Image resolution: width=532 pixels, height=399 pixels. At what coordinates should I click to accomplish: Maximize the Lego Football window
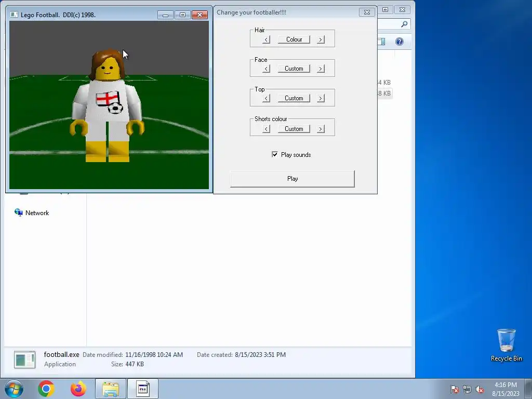click(182, 15)
